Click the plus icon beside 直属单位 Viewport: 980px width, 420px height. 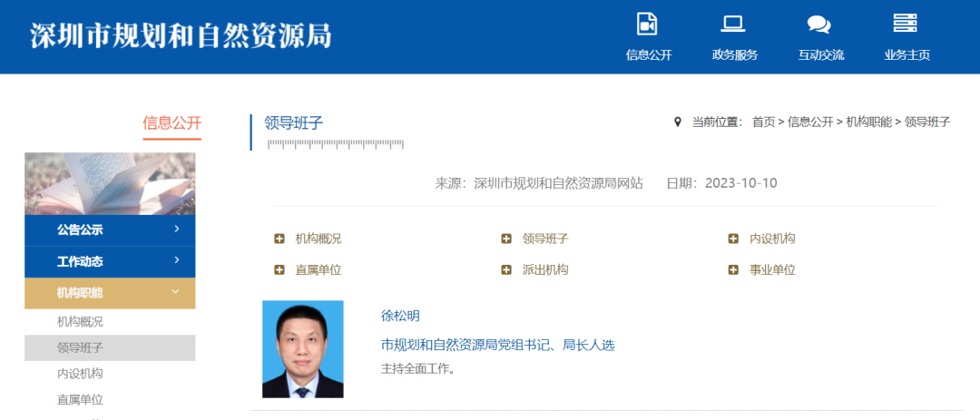click(x=279, y=270)
